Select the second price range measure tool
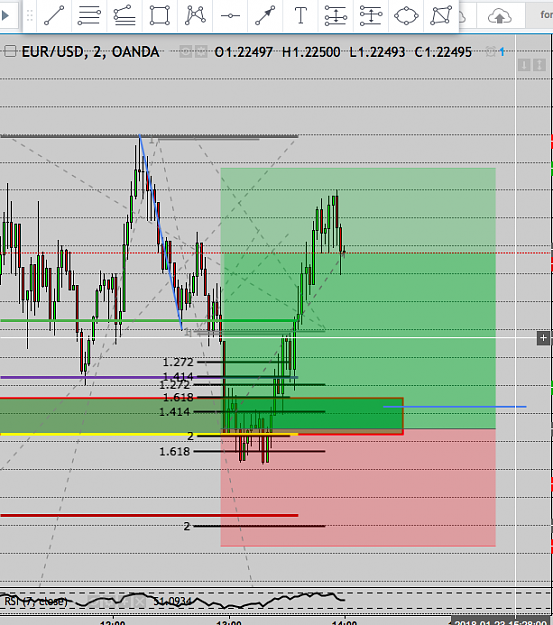 (371, 16)
